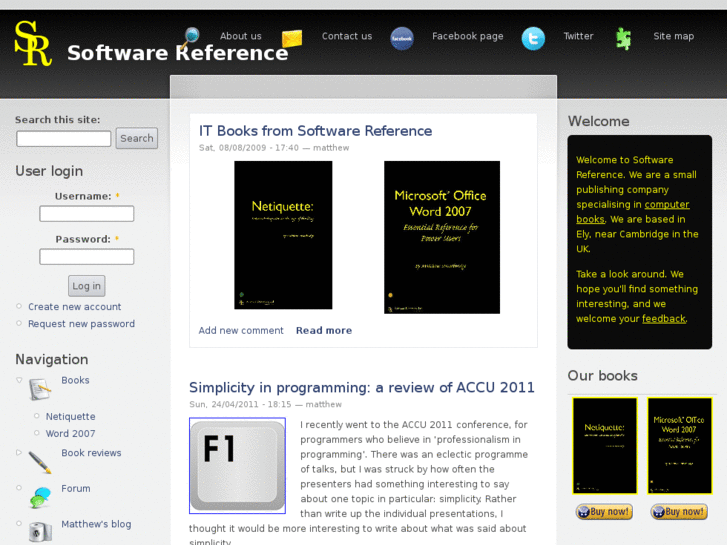Open the IT Books from Software Reference heading
This screenshot has height=545, width=727.
[x=315, y=131]
